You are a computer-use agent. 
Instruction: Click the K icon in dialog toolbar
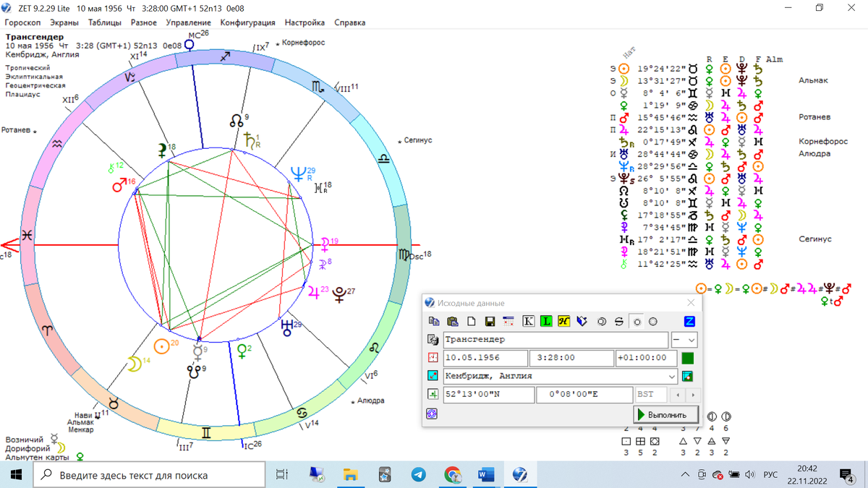[528, 321]
